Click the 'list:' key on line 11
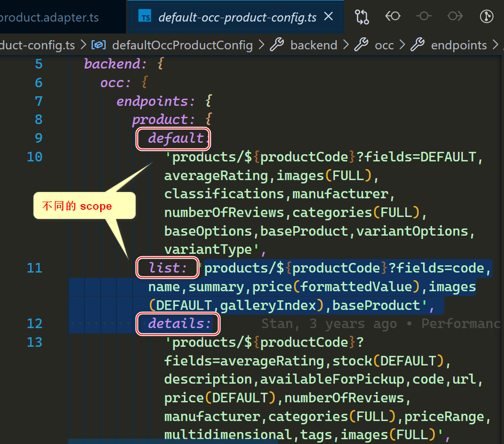 (x=168, y=268)
